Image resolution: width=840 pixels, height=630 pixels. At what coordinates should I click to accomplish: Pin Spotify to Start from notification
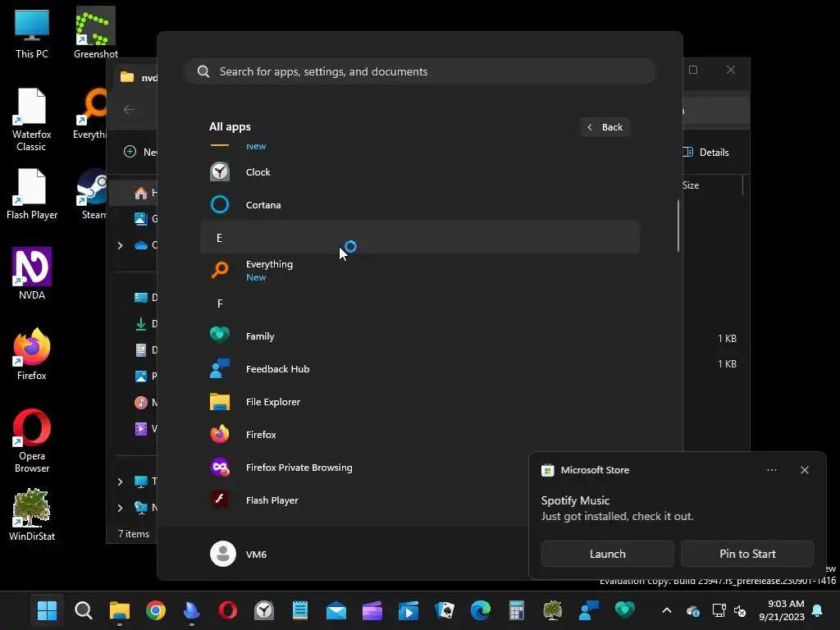746,554
